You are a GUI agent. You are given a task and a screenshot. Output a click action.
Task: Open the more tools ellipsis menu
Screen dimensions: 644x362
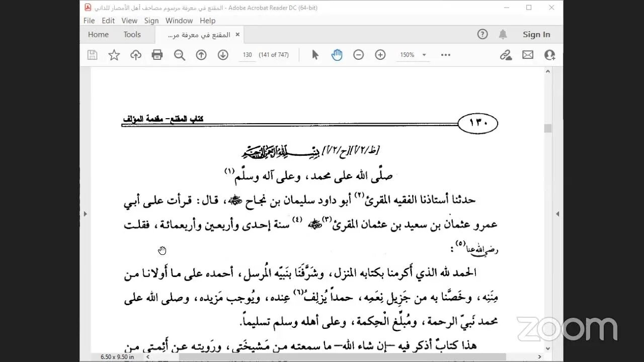446,55
